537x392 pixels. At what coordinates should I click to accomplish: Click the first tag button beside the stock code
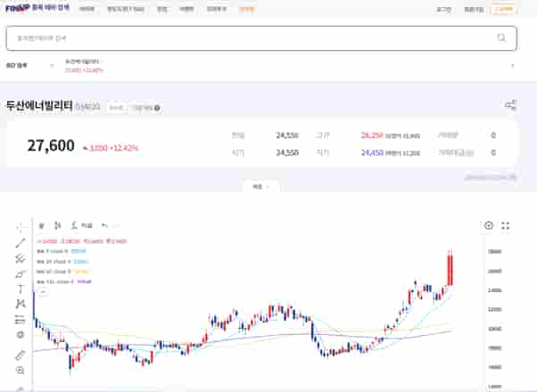pos(116,108)
